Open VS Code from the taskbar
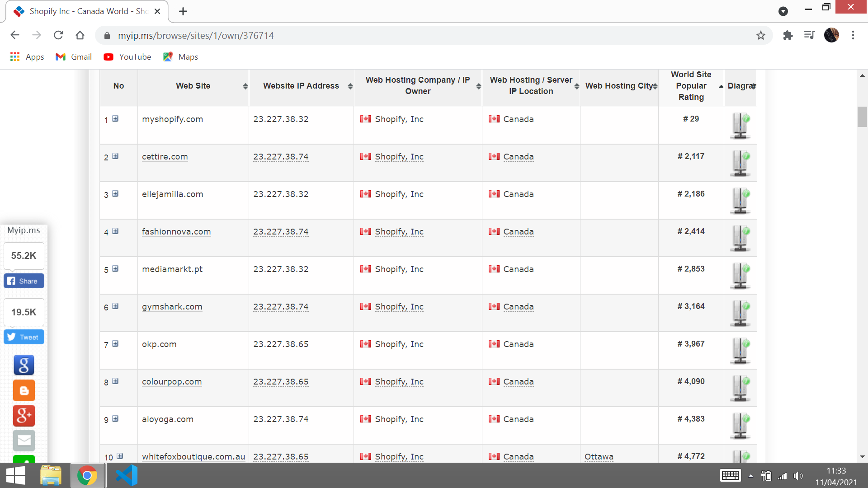The width and height of the screenshot is (868, 488). tap(127, 475)
